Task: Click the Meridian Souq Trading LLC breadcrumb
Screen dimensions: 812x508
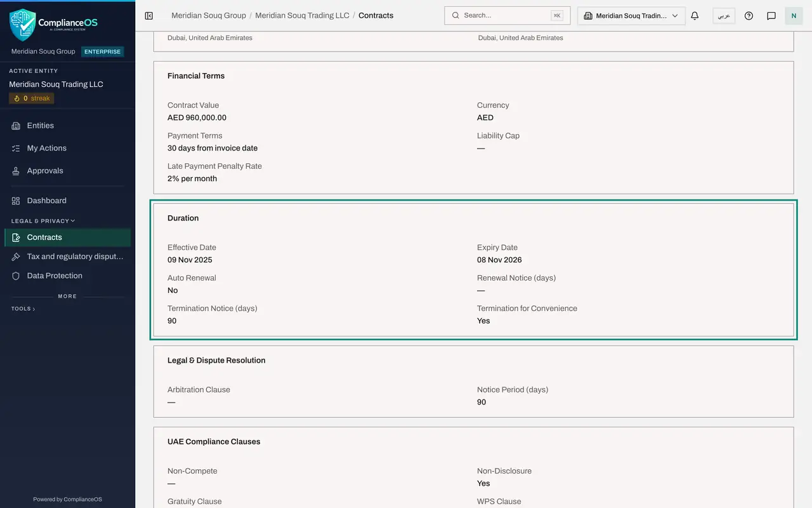Action: click(302, 15)
